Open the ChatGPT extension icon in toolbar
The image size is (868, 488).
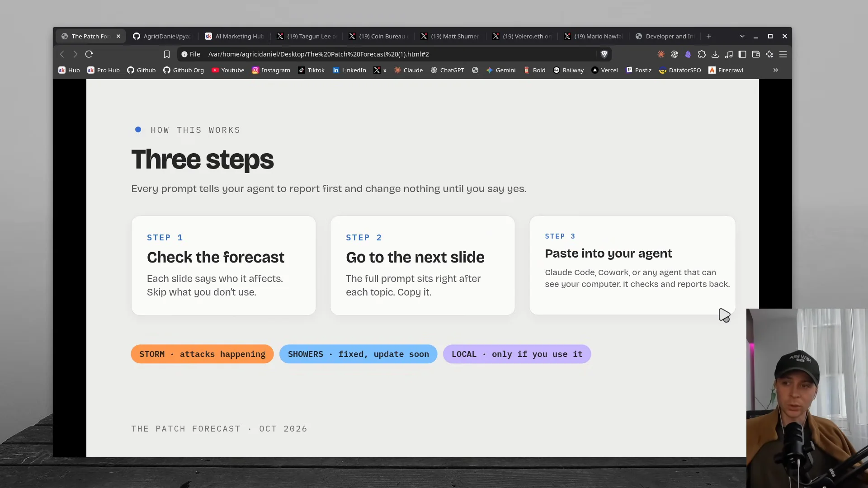(675, 54)
